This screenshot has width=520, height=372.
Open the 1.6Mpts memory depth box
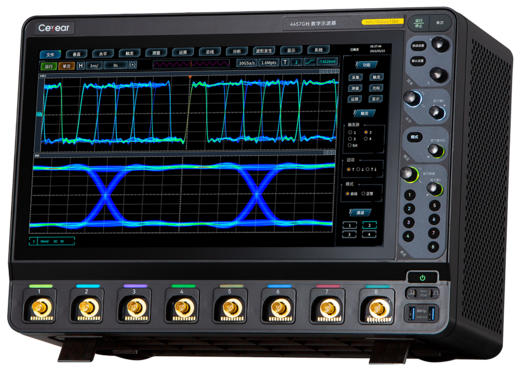269,63
